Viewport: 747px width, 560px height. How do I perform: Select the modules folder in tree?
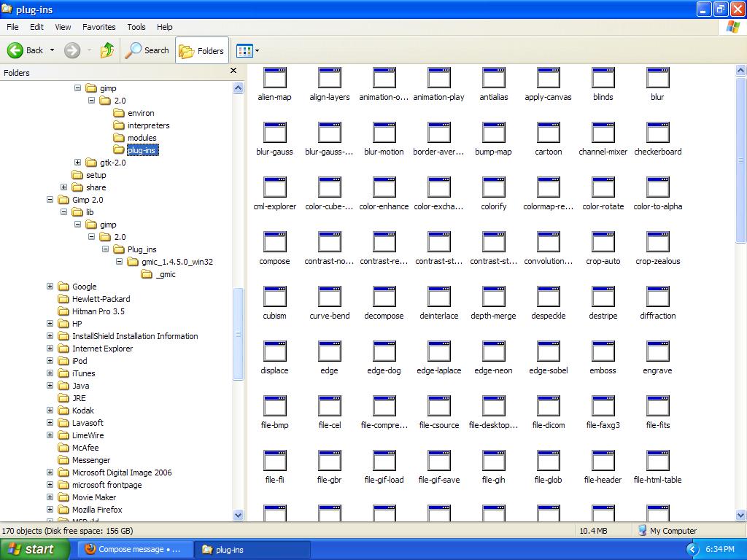[x=135, y=138]
